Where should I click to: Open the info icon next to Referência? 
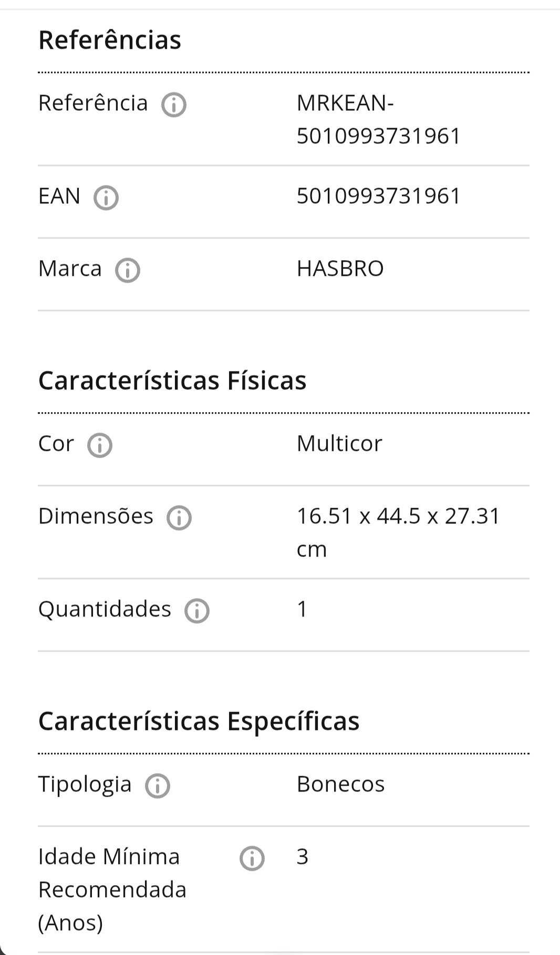tap(174, 105)
